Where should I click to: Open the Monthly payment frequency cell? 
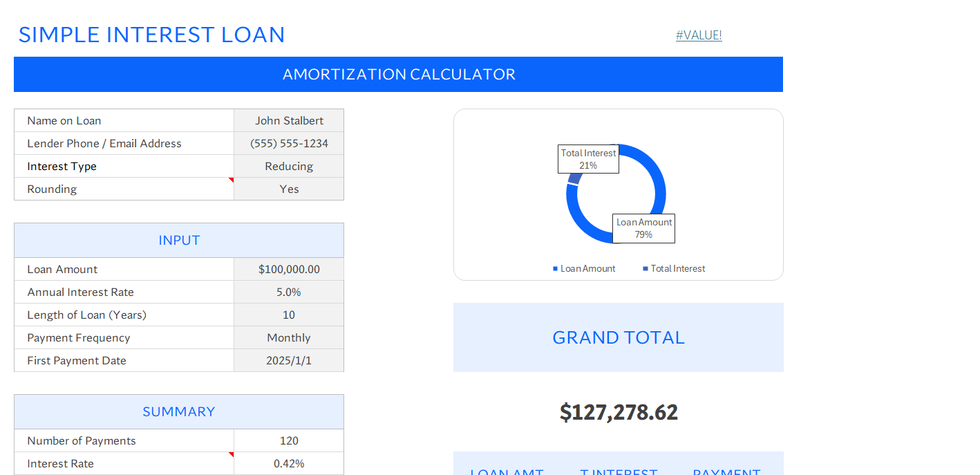(x=289, y=337)
